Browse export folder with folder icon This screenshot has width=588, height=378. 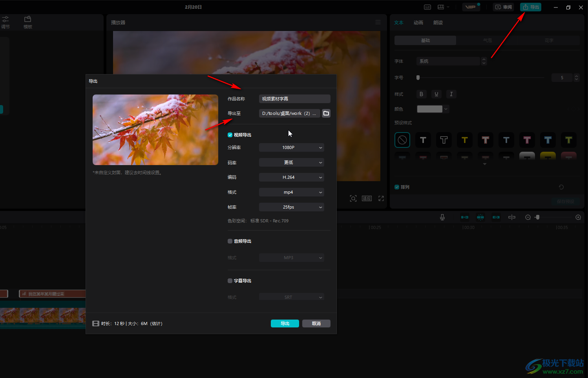(x=326, y=113)
